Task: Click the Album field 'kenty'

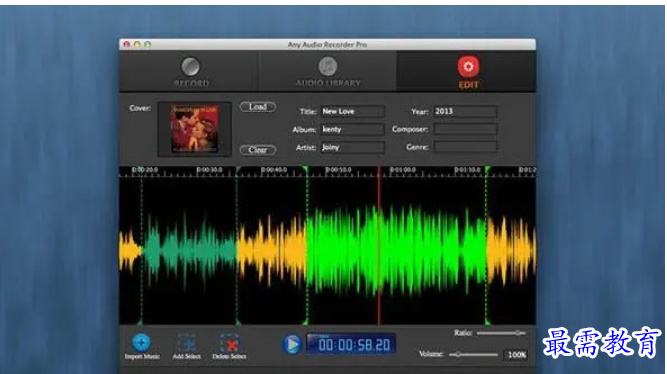Action: (x=353, y=129)
